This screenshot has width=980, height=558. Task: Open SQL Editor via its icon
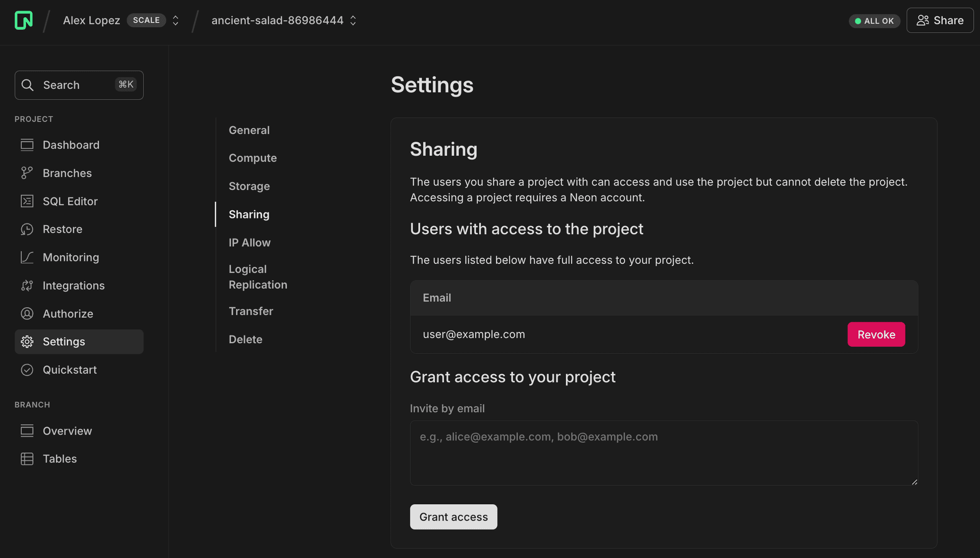click(27, 201)
